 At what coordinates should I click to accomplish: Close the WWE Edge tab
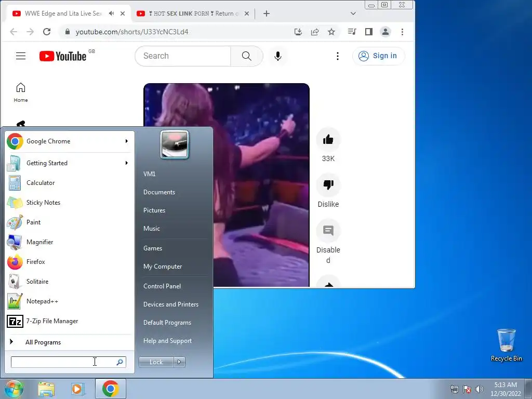(123, 14)
